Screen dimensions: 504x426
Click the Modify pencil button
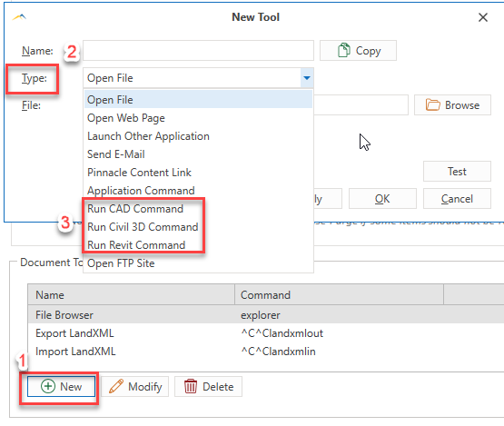(134, 386)
